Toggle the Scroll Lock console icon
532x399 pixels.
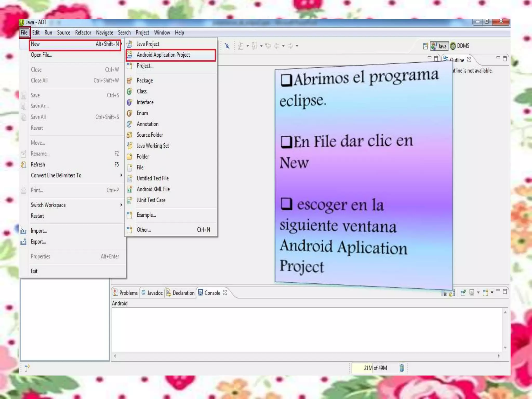point(452,293)
